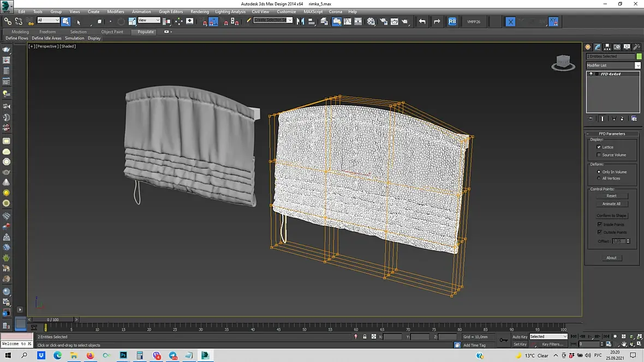Switch to the Freeform ribbon tab

pyautogui.click(x=47, y=32)
